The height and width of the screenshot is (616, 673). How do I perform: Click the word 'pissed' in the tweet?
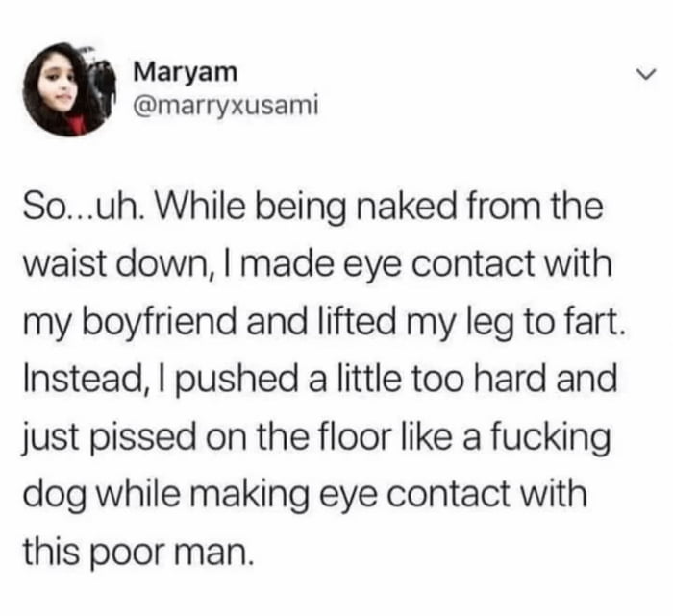tap(141, 438)
